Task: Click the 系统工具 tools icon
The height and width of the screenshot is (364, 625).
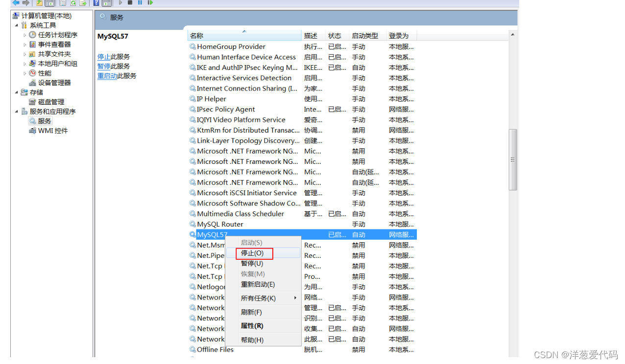Action: tap(24, 25)
